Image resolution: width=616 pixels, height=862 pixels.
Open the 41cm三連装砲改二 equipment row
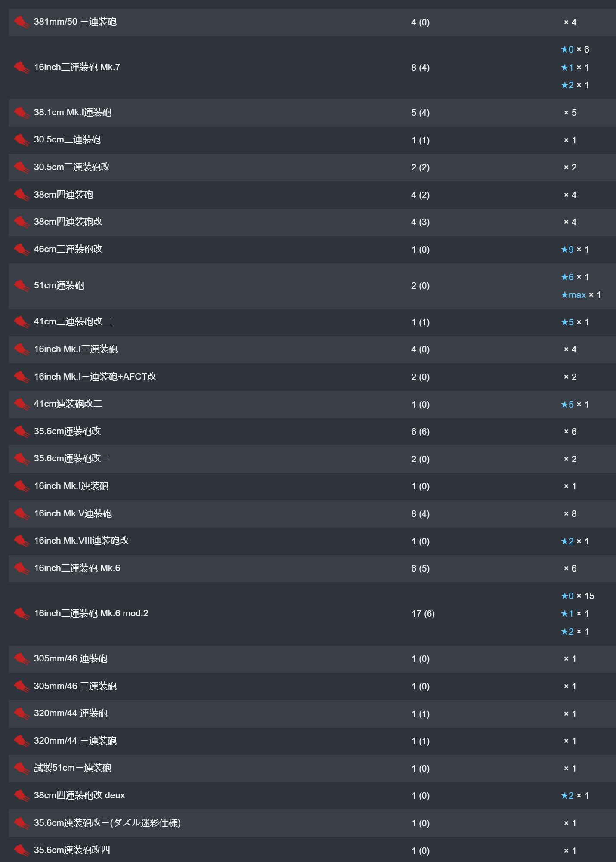[312, 322]
